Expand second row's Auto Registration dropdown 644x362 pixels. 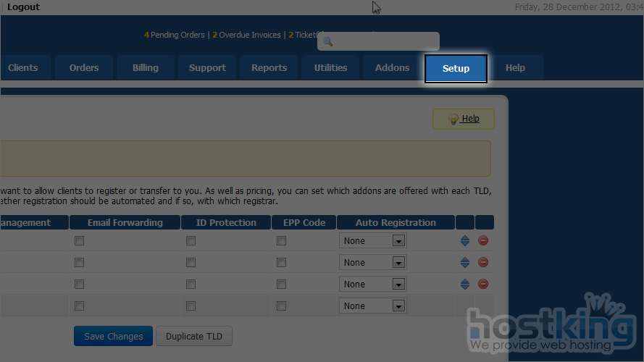372,263
